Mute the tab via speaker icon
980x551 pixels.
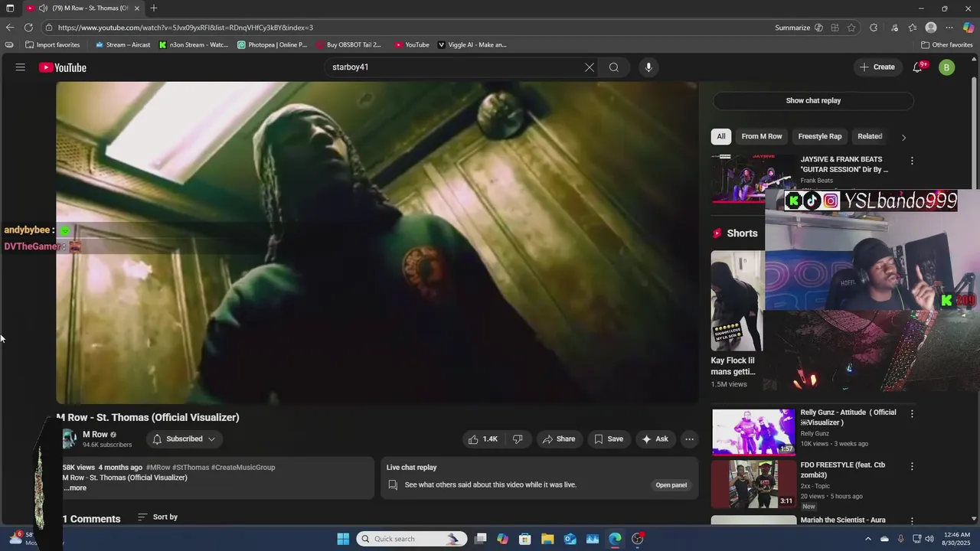(x=42, y=8)
